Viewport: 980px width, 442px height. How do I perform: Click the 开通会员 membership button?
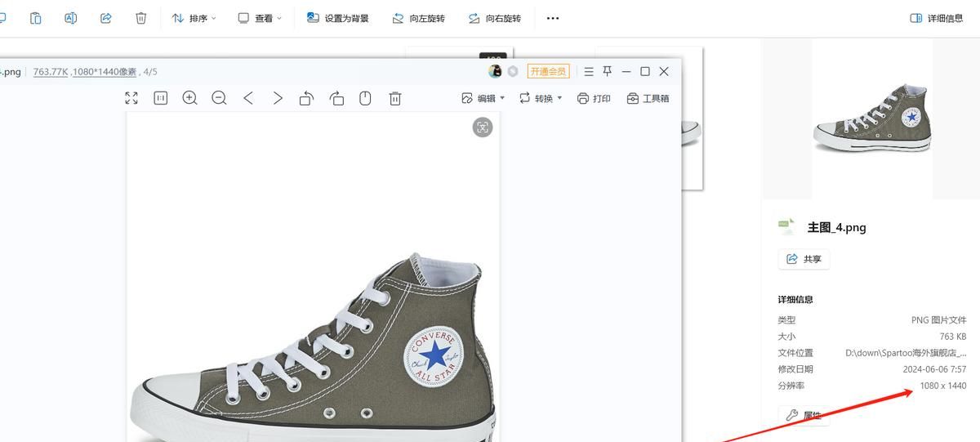[548, 71]
